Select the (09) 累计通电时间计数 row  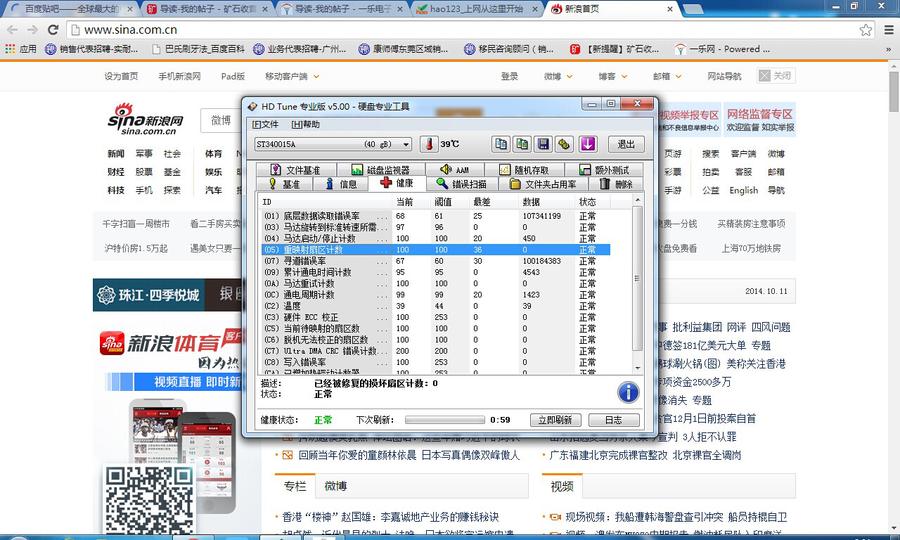pos(435,272)
